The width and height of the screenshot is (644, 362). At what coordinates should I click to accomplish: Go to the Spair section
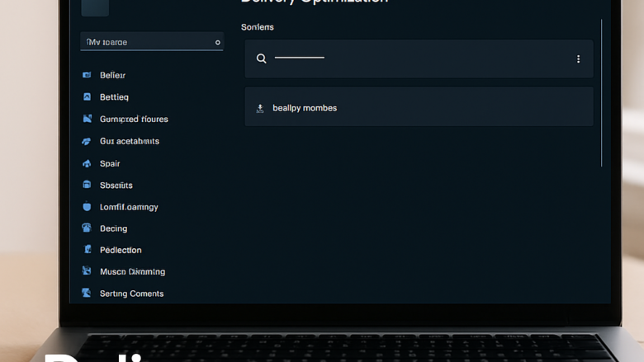[110, 163]
